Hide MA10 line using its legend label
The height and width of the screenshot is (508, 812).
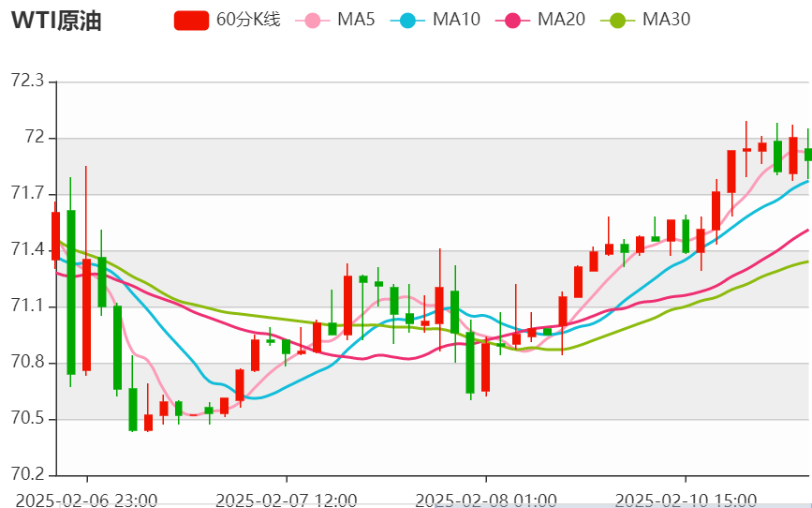456,20
